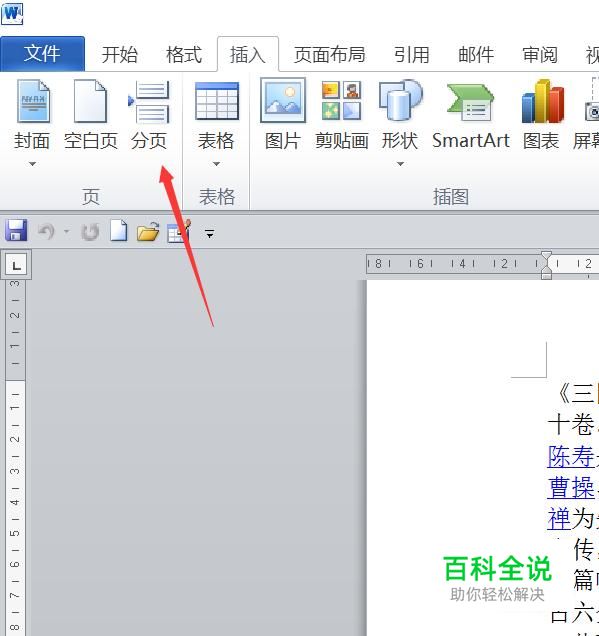This screenshot has height=636, width=599.
Task: Open the 剪贴画 clip art tool
Action: click(342, 116)
